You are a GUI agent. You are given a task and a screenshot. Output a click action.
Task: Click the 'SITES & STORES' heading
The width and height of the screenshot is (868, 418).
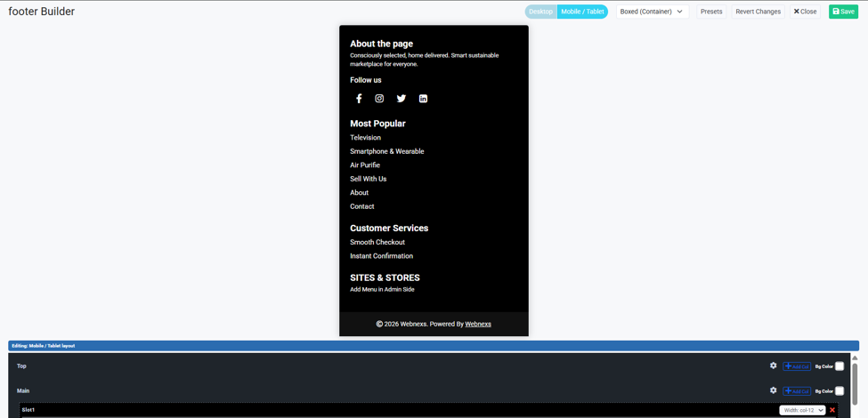click(385, 277)
